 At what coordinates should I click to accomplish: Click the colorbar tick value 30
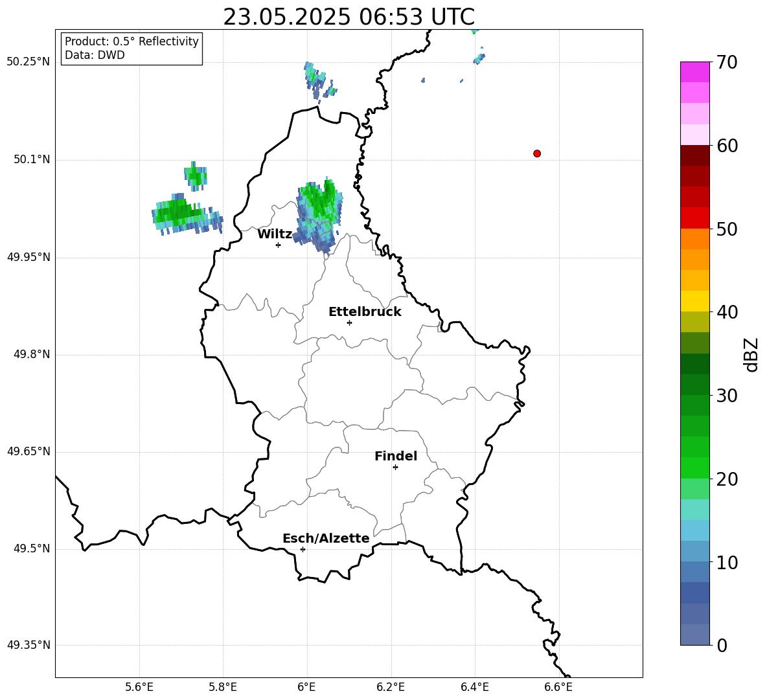pos(727,396)
